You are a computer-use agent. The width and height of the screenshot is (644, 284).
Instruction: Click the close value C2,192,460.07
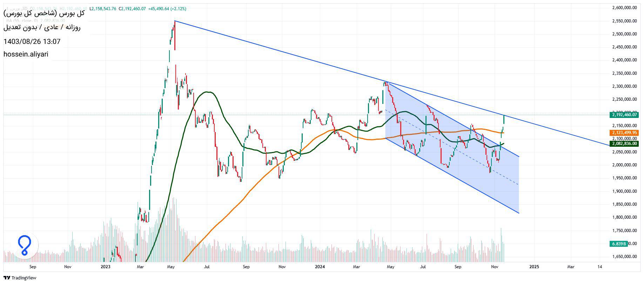pyautogui.click(x=132, y=8)
